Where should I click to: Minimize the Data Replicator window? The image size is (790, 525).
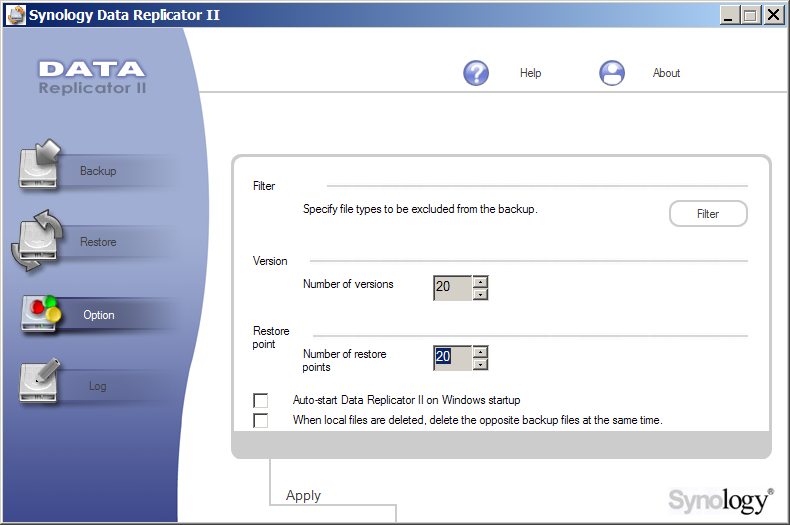point(729,15)
